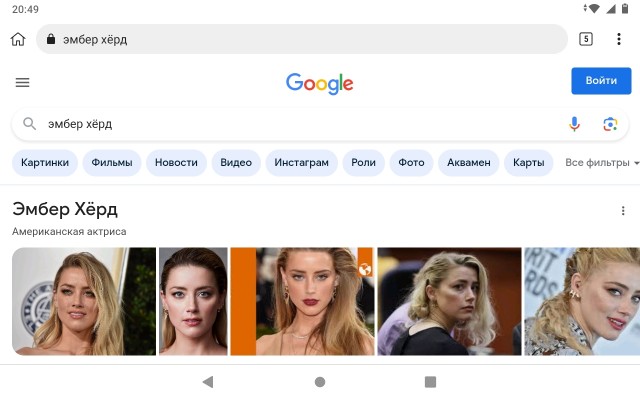The width and height of the screenshot is (640, 400).
Task: Open third photo with orange border
Action: pyautogui.click(x=302, y=301)
